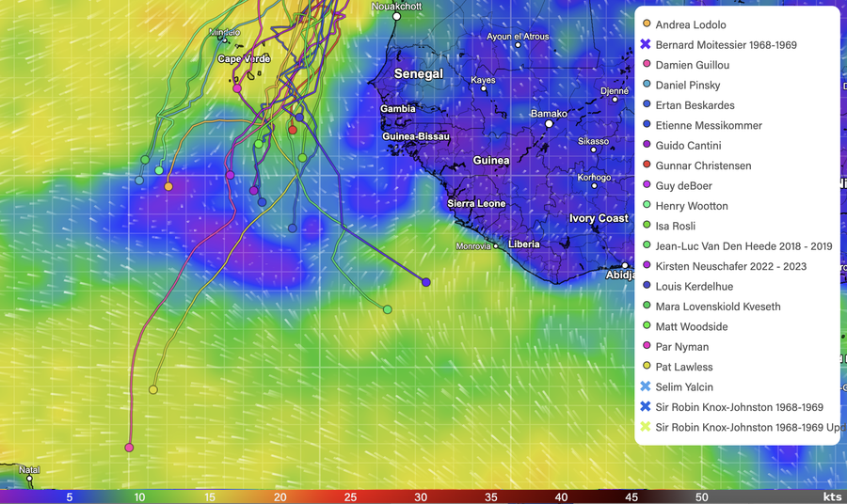Click the Guinea-Bissau country label
This screenshot has height=504, width=847.
[416, 136]
